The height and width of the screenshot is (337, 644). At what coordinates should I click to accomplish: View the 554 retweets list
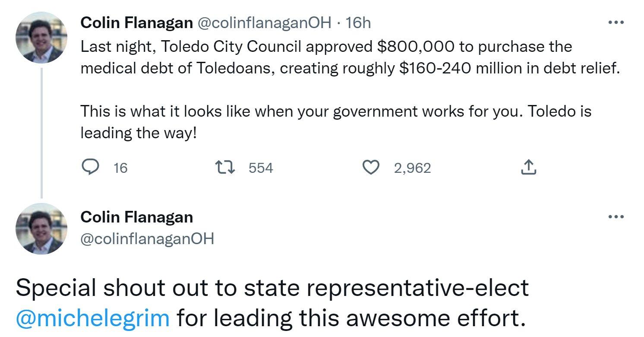261,168
